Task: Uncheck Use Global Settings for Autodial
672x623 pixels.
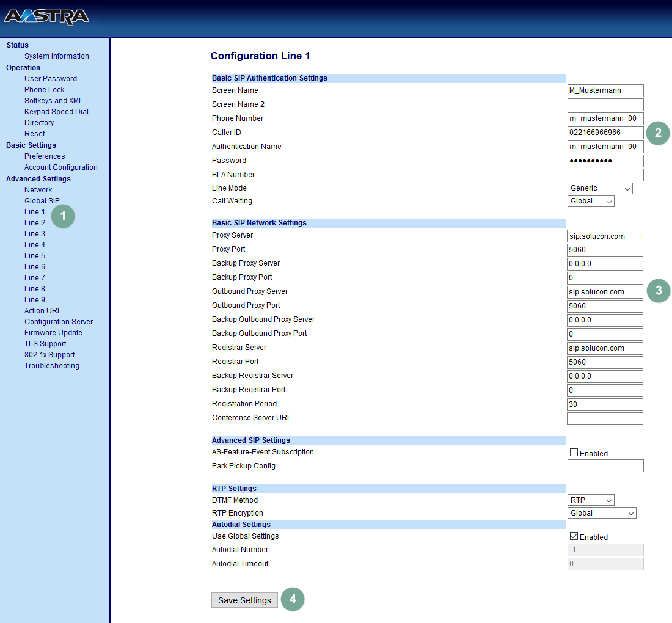Action: tap(574, 536)
